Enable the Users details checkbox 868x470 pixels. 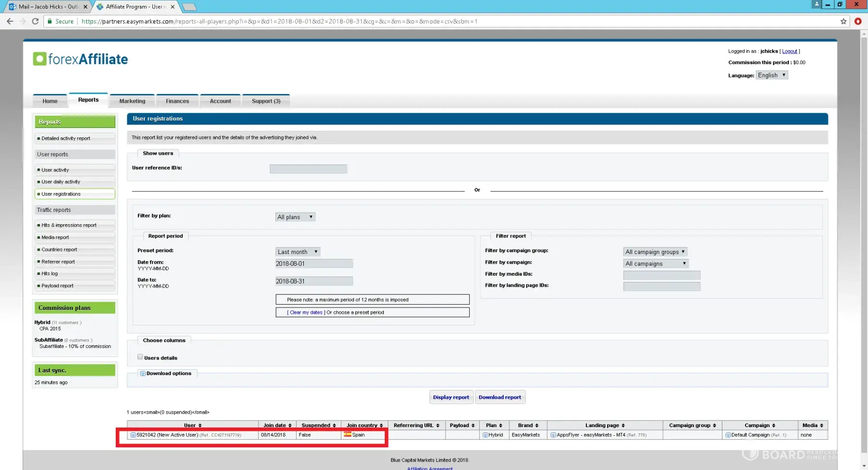[x=140, y=357]
